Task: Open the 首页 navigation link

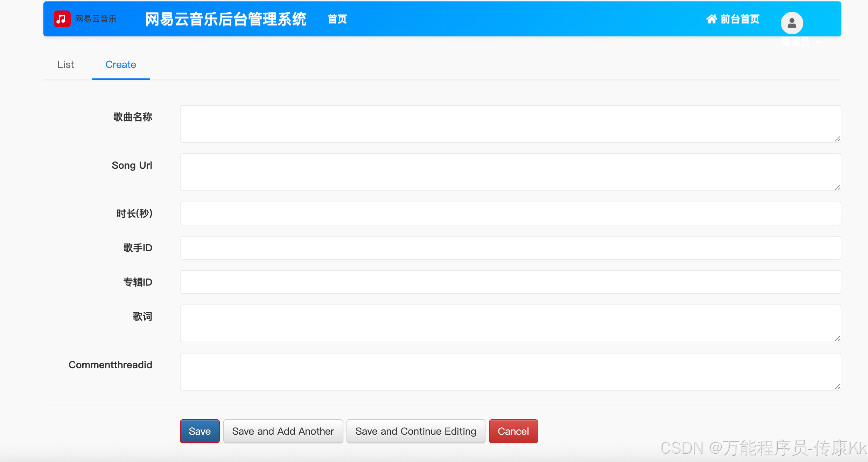Action: coord(337,19)
